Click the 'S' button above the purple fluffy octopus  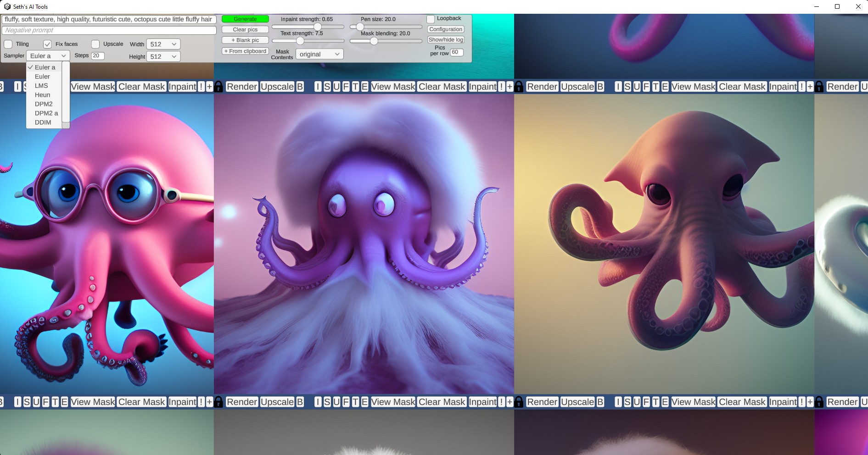point(327,87)
